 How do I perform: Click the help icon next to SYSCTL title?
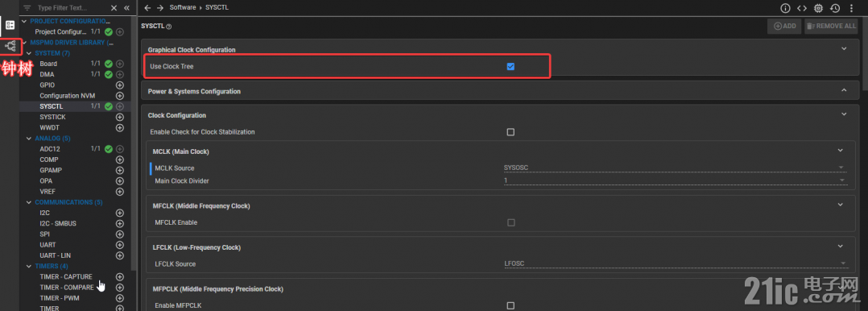(x=169, y=26)
